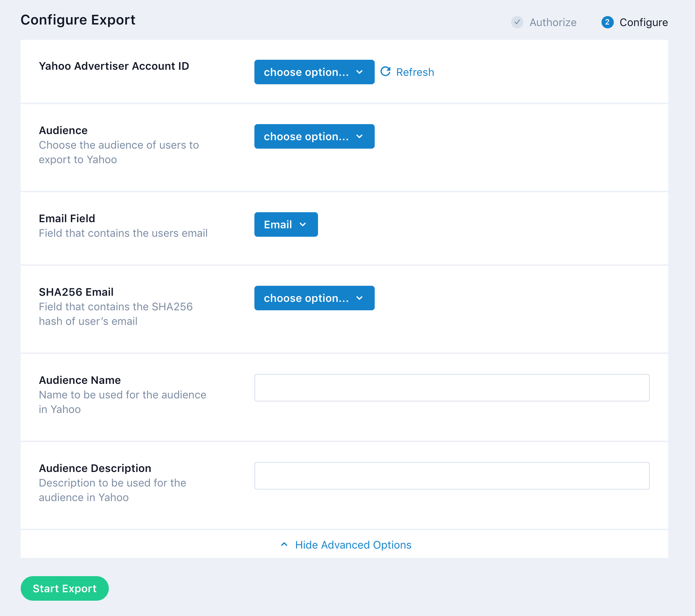Select the Configure step
Viewport: 695px width, 616px height.
click(634, 22)
